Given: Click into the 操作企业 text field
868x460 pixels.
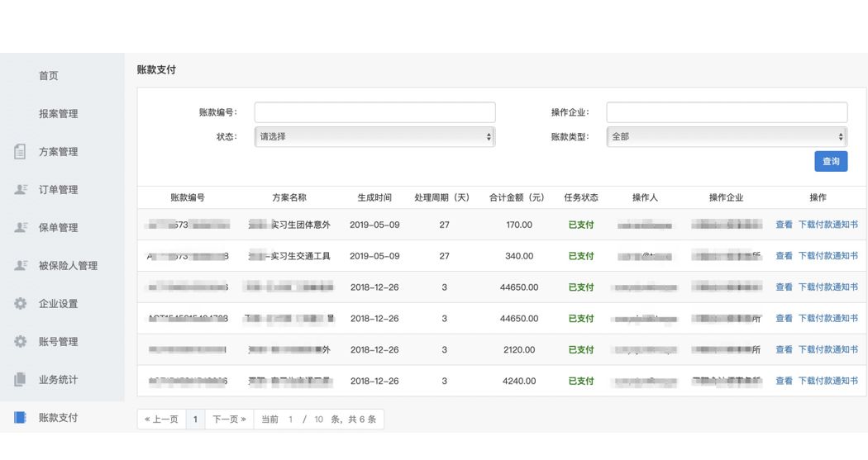Looking at the screenshot, I should 727,112.
